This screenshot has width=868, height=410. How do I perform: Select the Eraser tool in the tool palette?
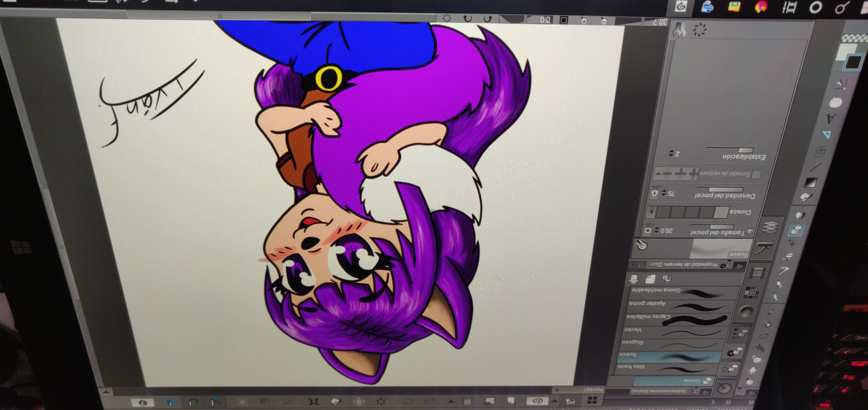(x=796, y=230)
